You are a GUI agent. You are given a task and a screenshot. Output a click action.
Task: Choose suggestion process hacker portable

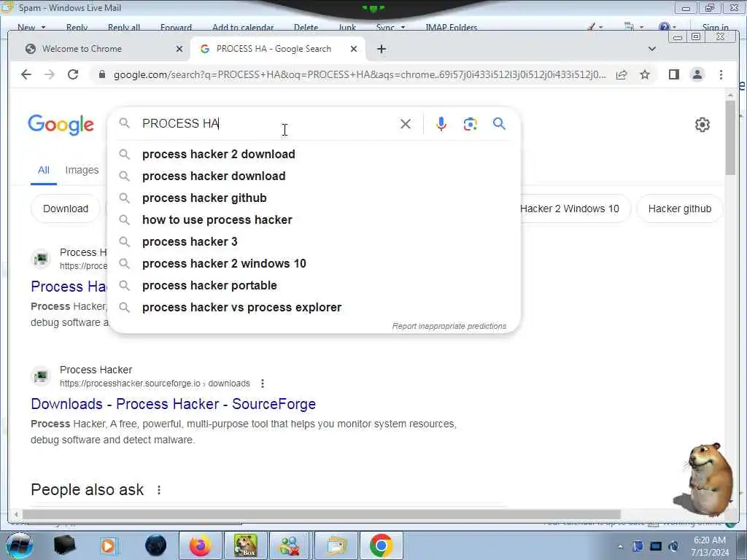pos(314,286)
